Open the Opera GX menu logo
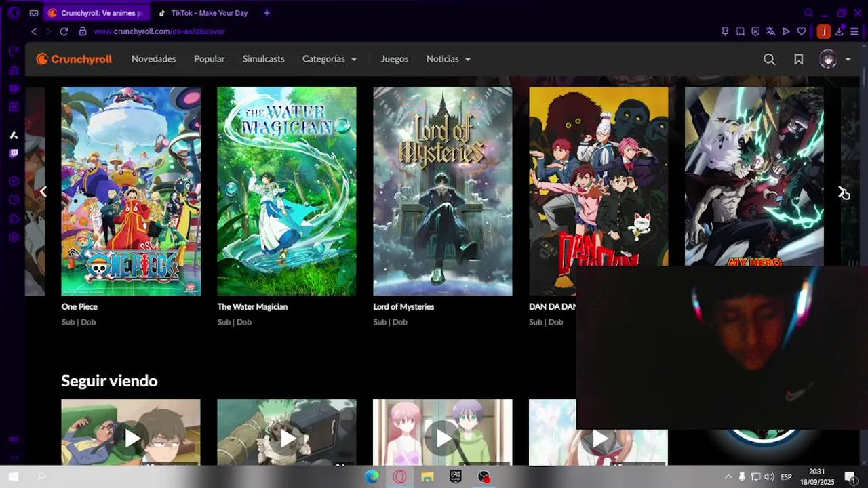The image size is (868, 488). pos(14,13)
